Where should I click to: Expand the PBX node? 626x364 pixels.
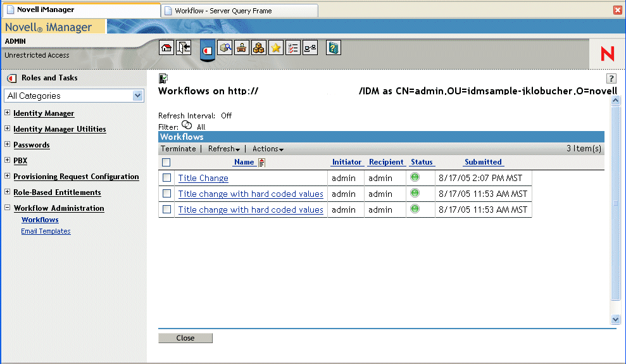point(7,160)
